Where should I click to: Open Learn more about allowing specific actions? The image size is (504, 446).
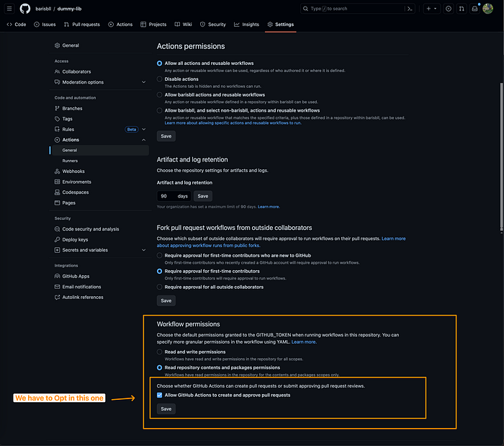(x=233, y=123)
